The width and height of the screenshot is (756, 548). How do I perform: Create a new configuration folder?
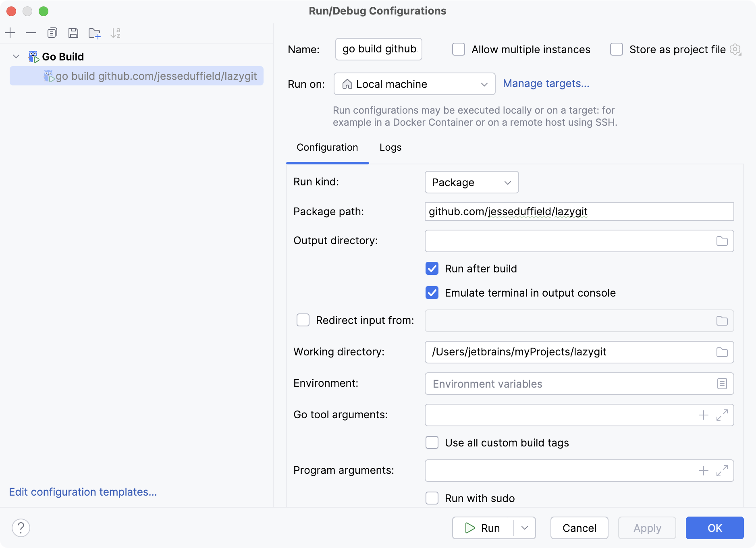[x=94, y=33]
